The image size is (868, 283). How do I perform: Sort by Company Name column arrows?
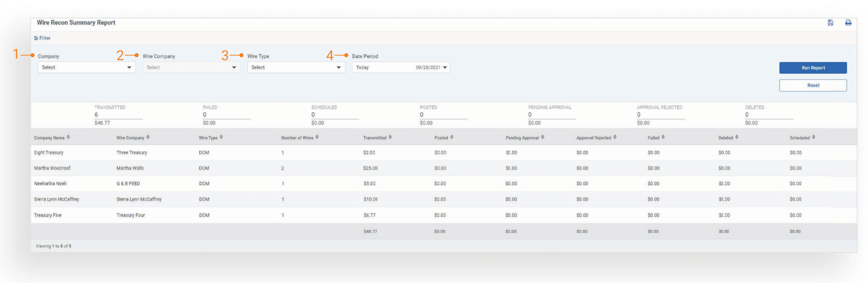(68, 137)
